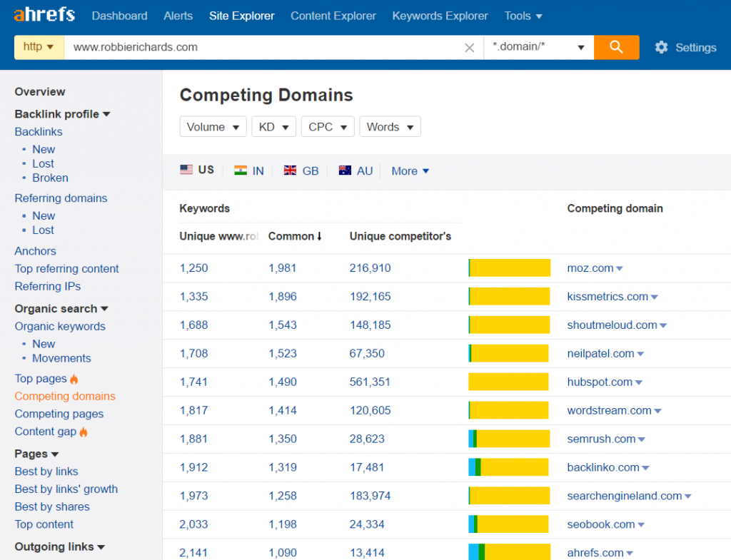Open the *.domain/* mode dropdown
731x560 pixels.
point(538,47)
